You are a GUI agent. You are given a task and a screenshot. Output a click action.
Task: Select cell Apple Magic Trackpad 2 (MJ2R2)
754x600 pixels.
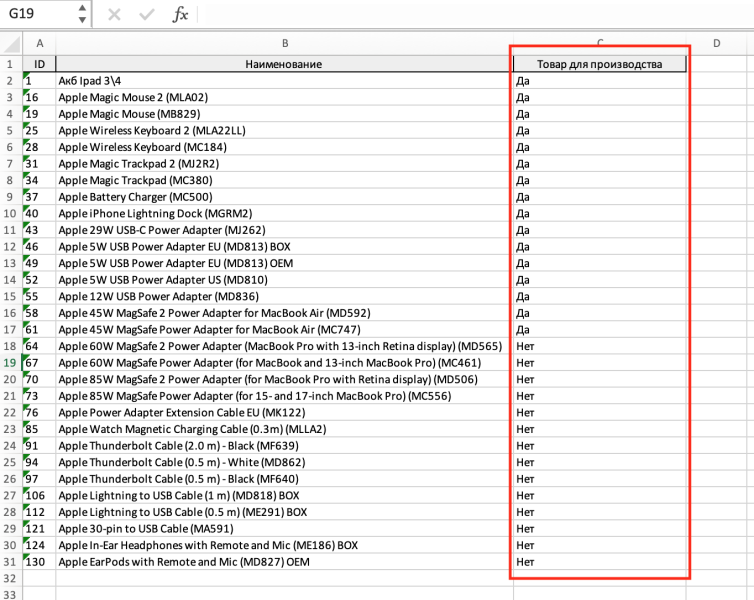point(285,163)
